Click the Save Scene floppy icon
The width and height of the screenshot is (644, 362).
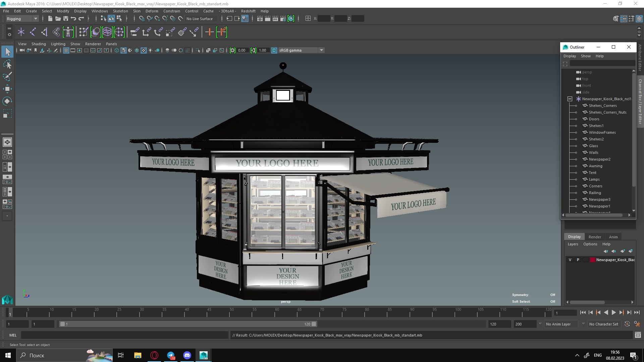(x=65, y=19)
